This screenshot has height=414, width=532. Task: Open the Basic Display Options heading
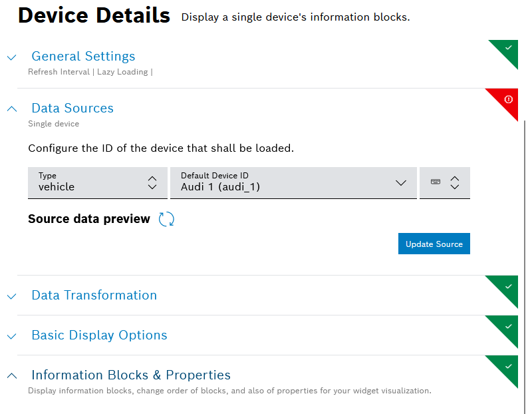(x=99, y=335)
